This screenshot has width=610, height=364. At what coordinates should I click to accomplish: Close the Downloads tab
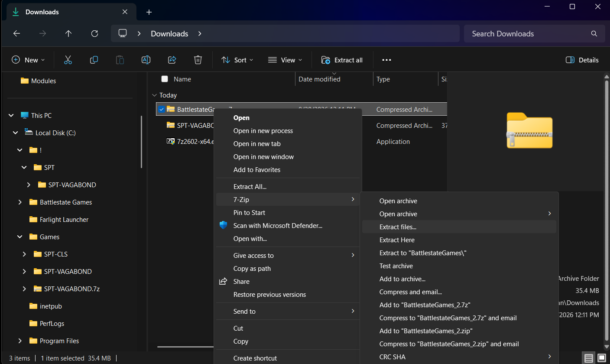(125, 12)
